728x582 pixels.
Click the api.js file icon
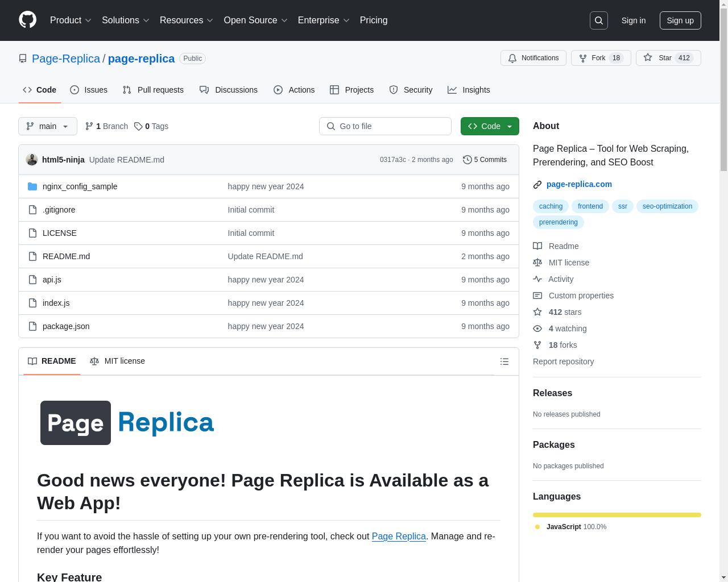tap(32, 280)
